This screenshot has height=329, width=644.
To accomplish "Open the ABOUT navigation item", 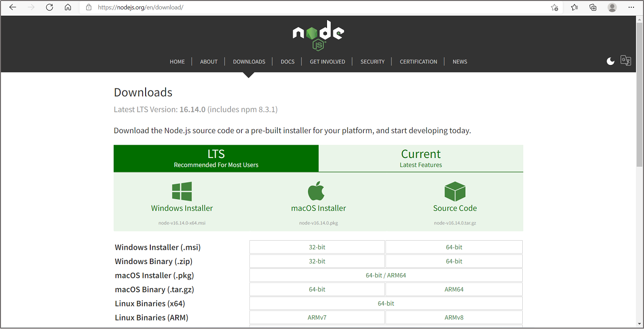I will point(209,62).
